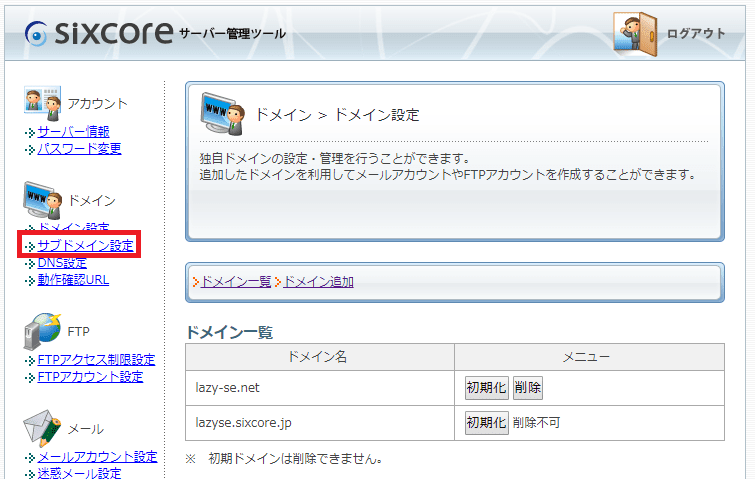Open パスワード変更 link
Image resolution: width=755 pixels, height=479 pixels.
(x=79, y=148)
